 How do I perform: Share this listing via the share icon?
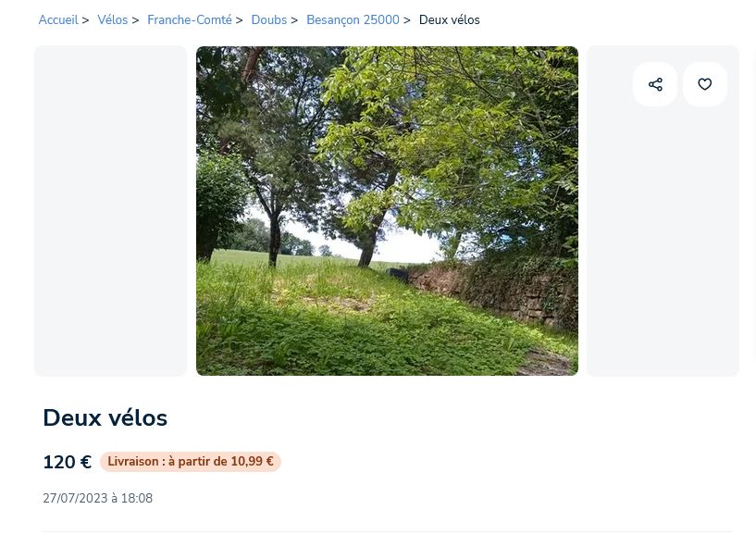(655, 84)
